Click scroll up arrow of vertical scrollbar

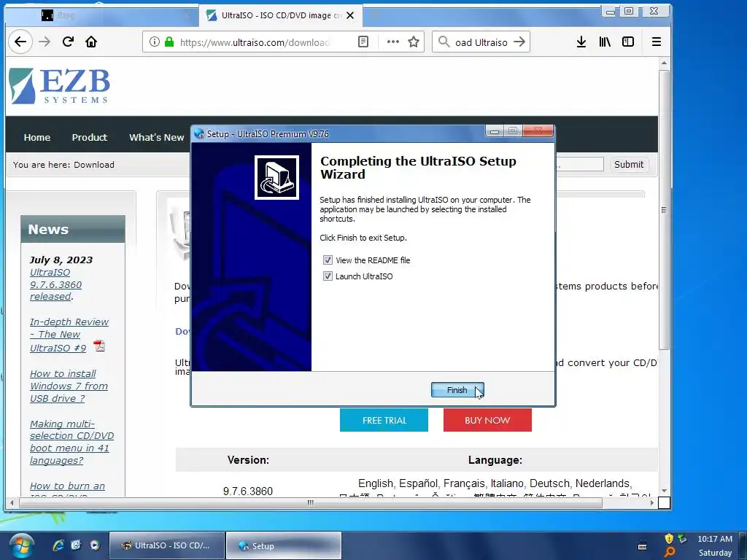click(x=664, y=63)
